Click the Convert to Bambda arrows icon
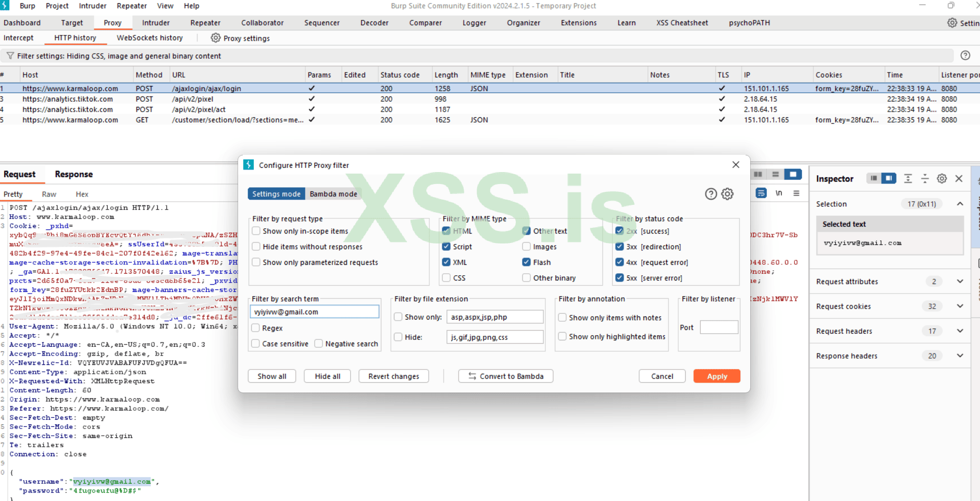 472,376
